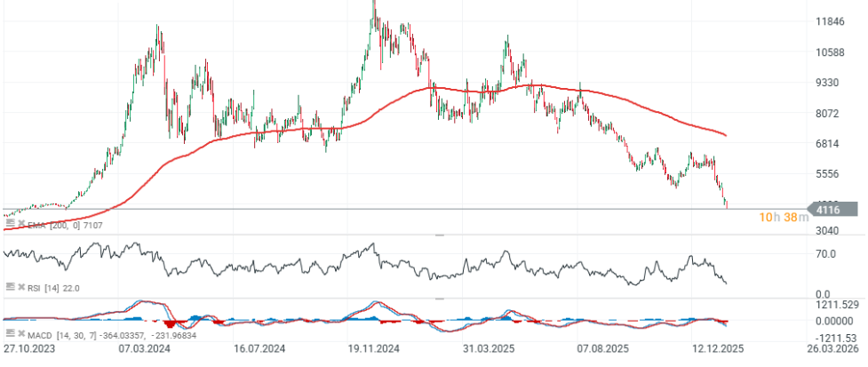Open MACD indicator settings icon
The height and width of the screenshot is (367, 868).
(x=10, y=334)
